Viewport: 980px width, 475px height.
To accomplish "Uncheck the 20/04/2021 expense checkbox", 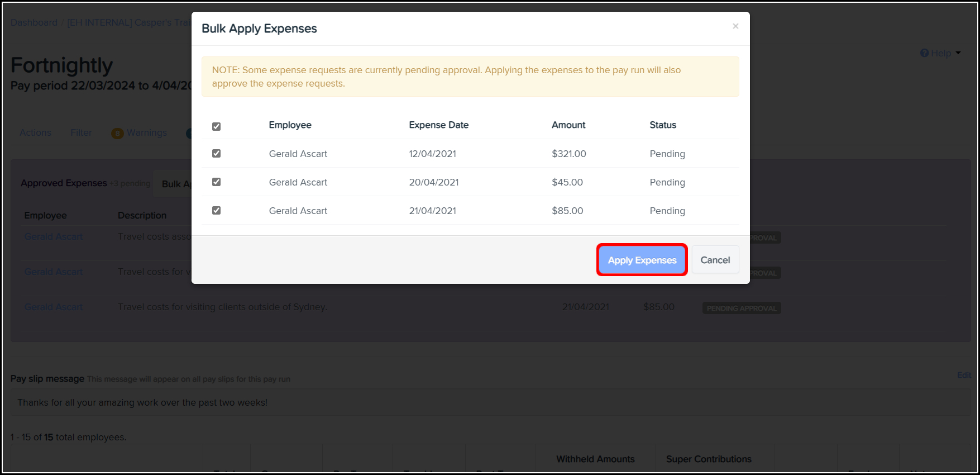I will pyautogui.click(x=217, y=182).
